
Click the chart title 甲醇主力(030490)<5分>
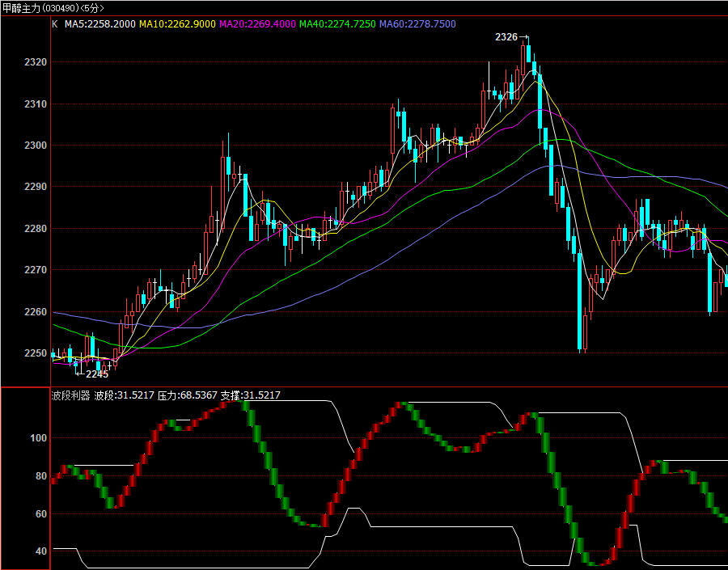click(53, 8)
